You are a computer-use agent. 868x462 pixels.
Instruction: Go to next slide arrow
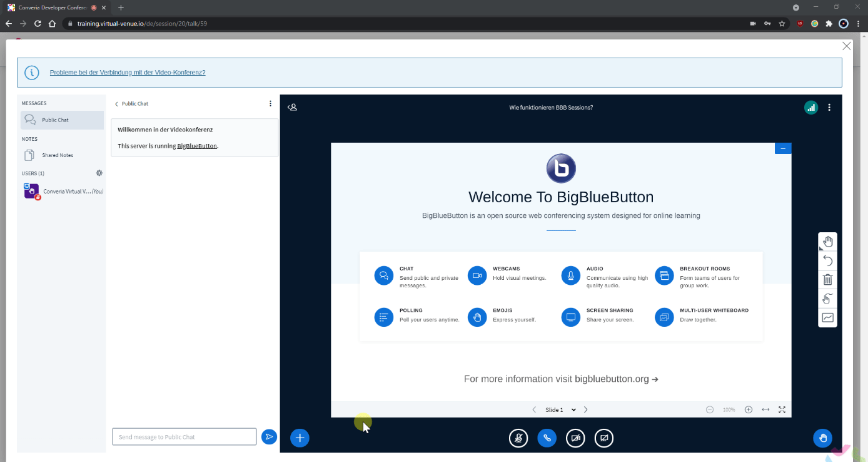pyautogui.click(x=585, y=410)
